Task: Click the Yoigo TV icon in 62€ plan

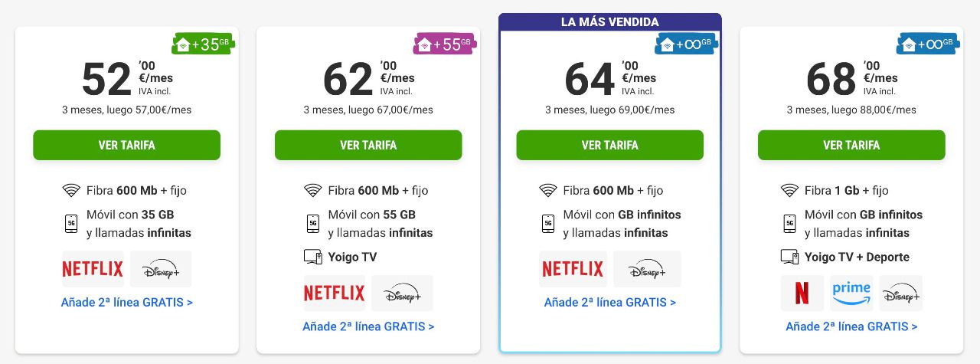Action: (x=312, y=257)
